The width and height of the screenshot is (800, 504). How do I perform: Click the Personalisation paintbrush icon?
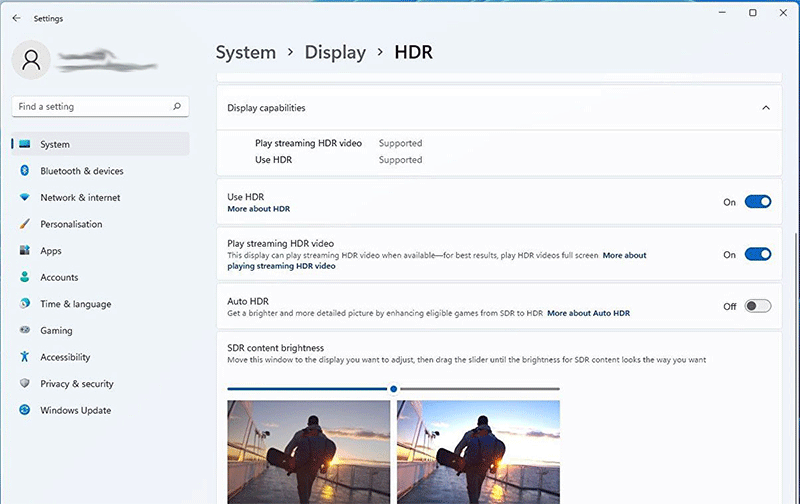pyautogui.click(x=24, y=223)
